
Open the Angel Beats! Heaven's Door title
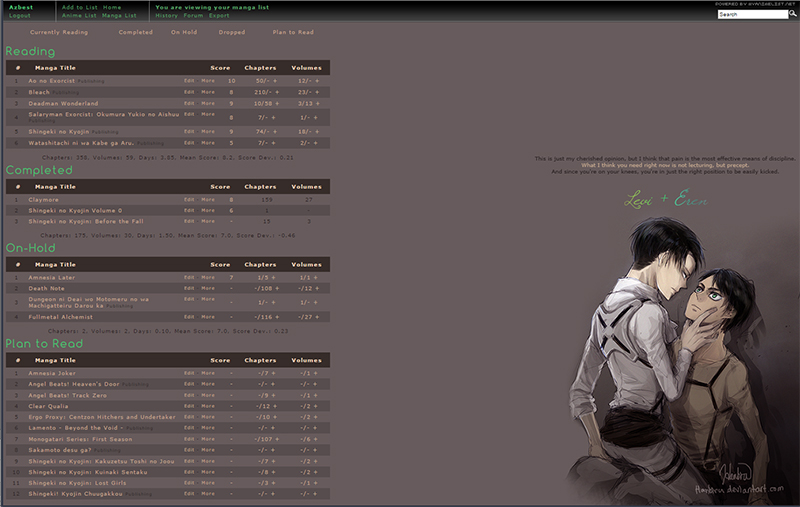[73, 384]
